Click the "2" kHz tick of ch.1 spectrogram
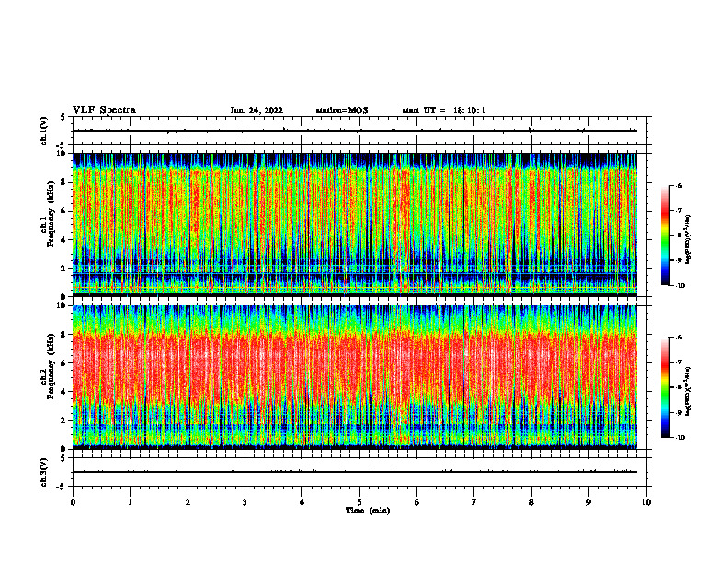 63,269
